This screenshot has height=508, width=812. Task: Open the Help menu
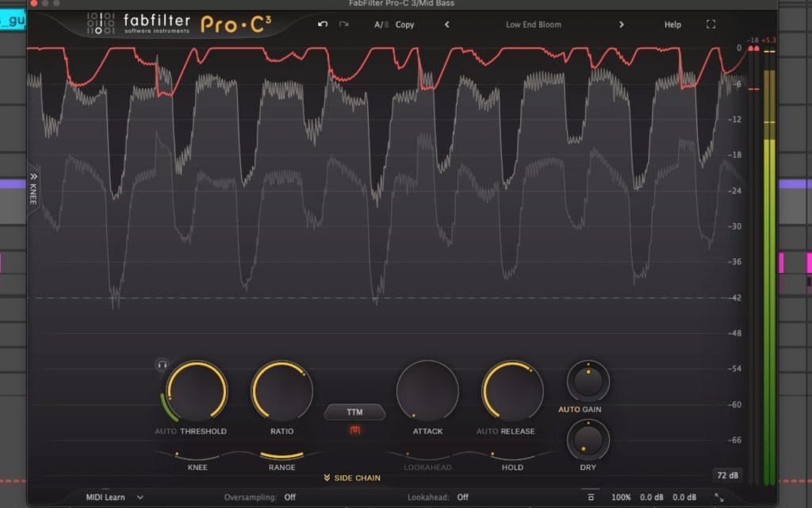pyautogui.click(x=672, y=25)
